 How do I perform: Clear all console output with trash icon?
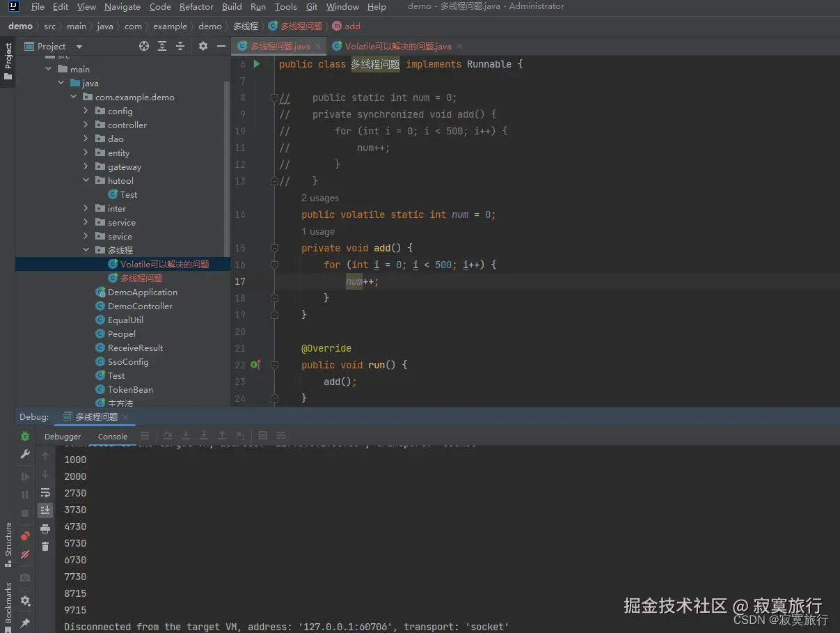pos(45,547)
